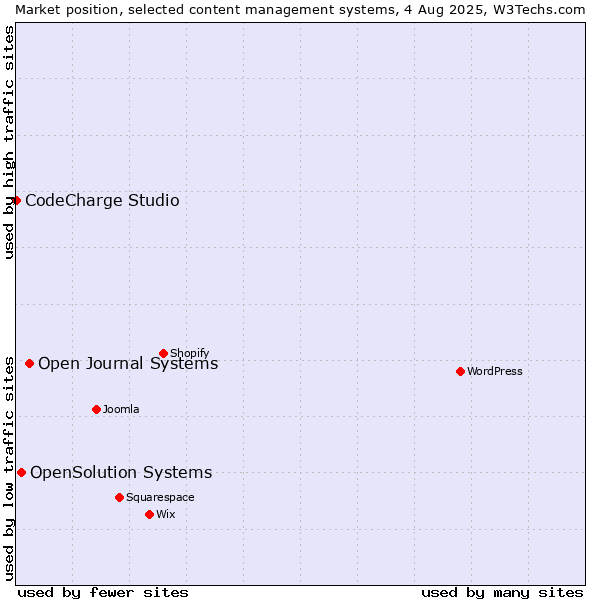Click the chart title mentioning W3Techs.com

(300, 10)
